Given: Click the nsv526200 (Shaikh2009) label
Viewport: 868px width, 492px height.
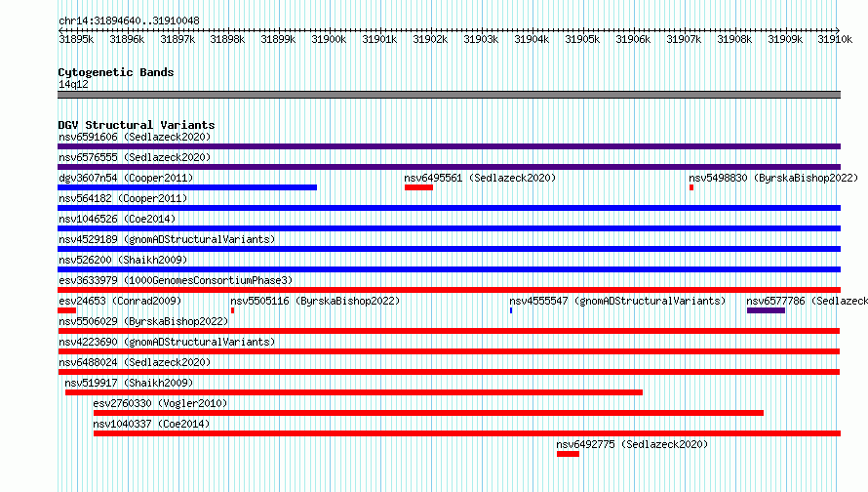Looking at the screenshot, I should coord(123,260).
